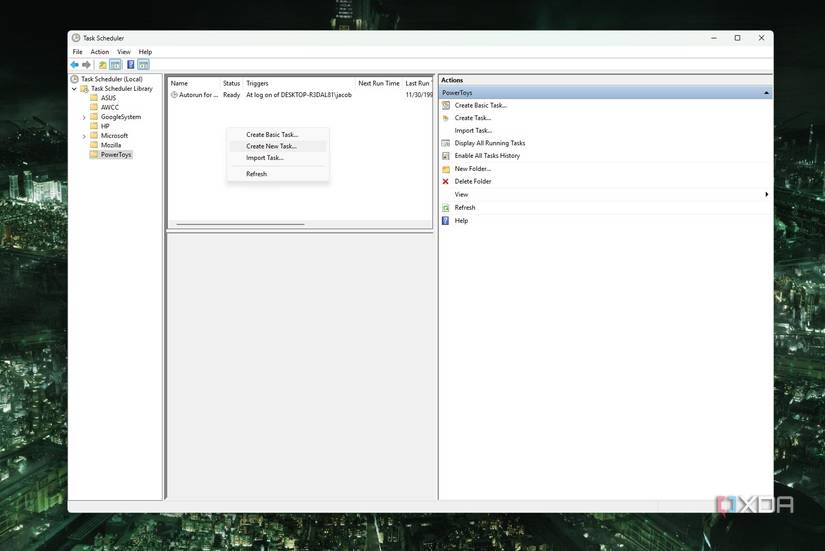The height and width of the screenshot is (551, 825).
Task: Click the Enable All Tasks History icon
Action: (x=446, y=156)
